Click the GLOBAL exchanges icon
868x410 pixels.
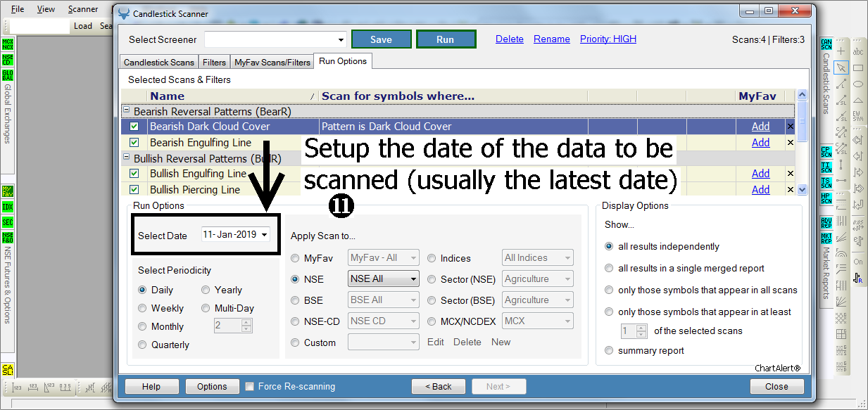pos(8,75)
